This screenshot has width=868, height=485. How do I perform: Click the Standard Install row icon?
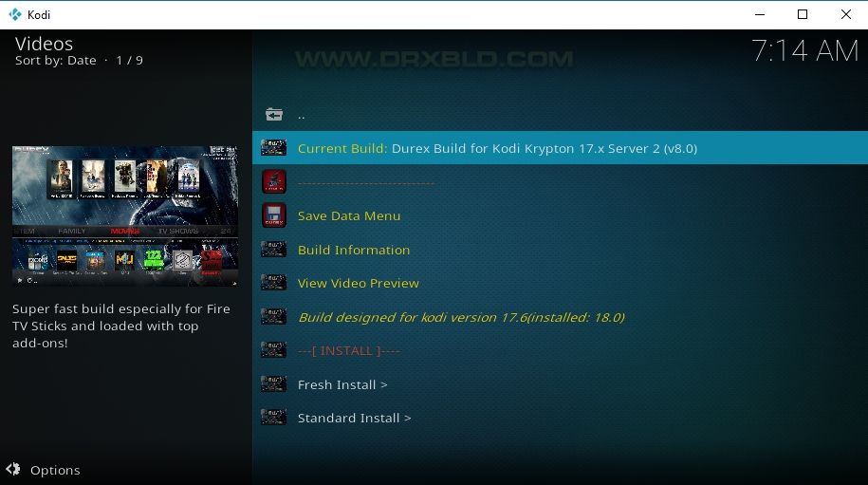[x=273, y=417]
